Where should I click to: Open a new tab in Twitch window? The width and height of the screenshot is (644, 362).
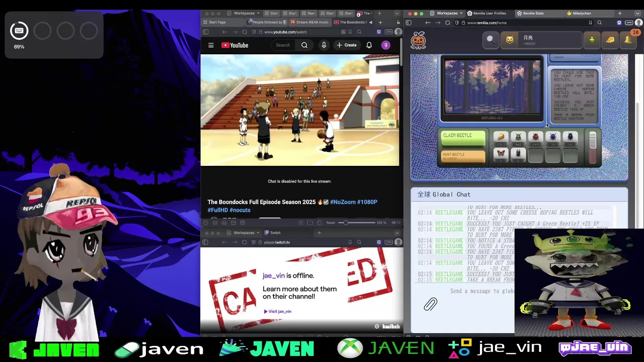(x=319, y=233)
